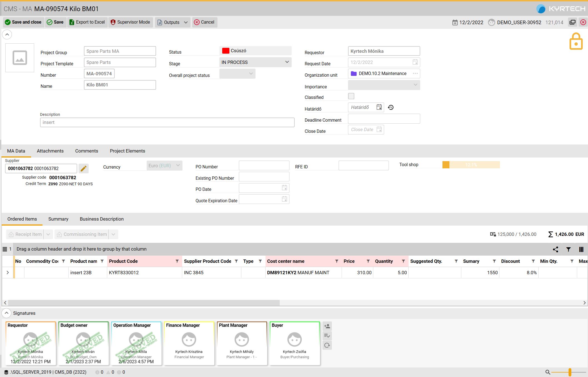Open the Business Description tab
This screenshot has height=377, width=588.
coord(102,219)
